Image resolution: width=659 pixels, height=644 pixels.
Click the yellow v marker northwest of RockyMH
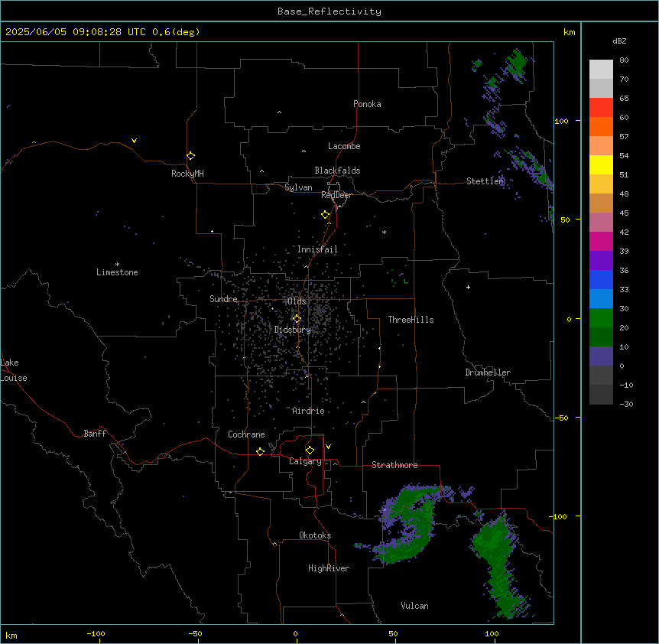(134, 141)
